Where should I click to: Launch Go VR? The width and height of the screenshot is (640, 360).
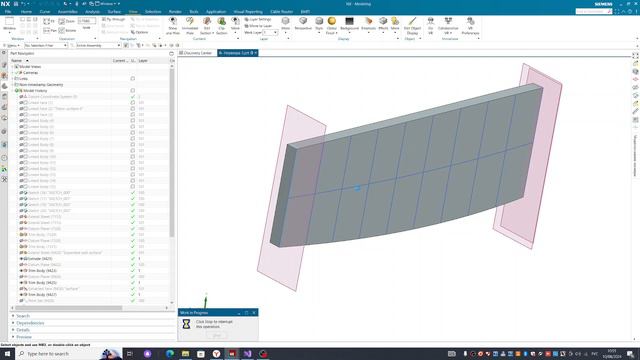click(x=431, y=25)
